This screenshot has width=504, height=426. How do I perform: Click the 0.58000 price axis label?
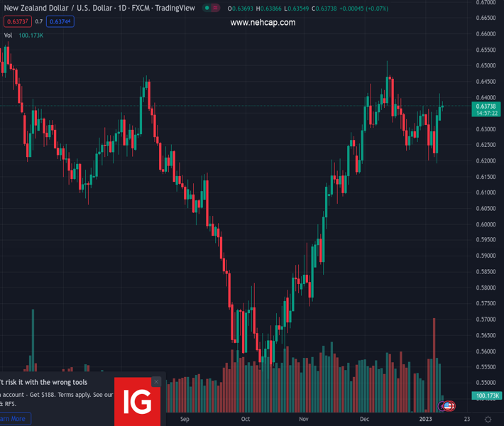486,288
